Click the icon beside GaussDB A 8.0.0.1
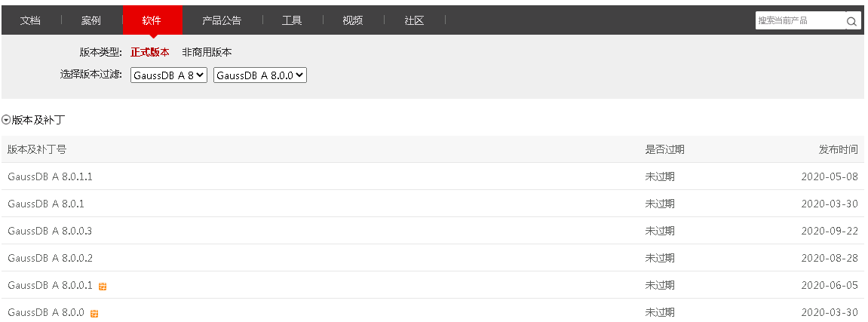Screen dimensions: 868x322 pos(103,287)
